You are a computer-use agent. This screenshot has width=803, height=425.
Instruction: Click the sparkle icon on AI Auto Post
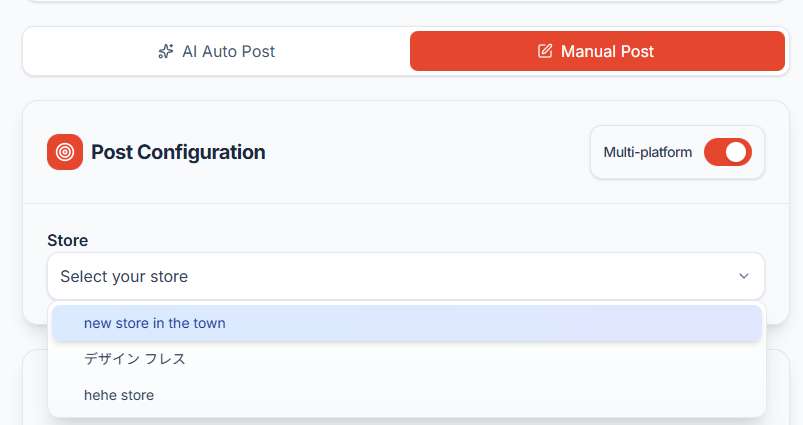click(x=166, y=51)
